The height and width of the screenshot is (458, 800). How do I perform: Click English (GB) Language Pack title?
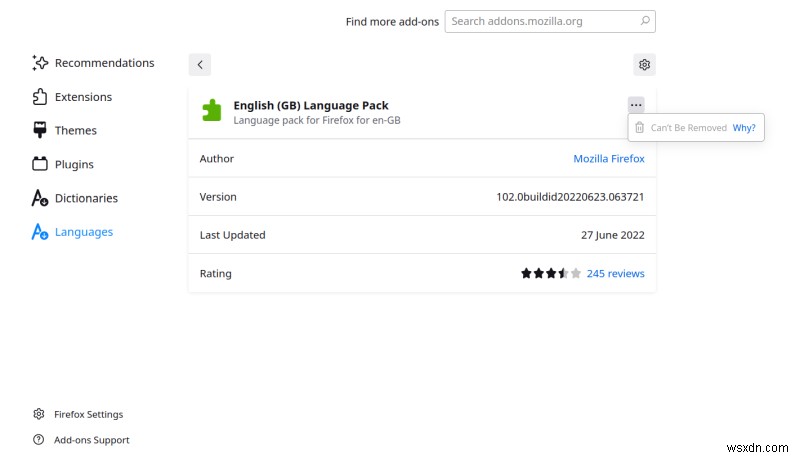click(x=311, y=106)
